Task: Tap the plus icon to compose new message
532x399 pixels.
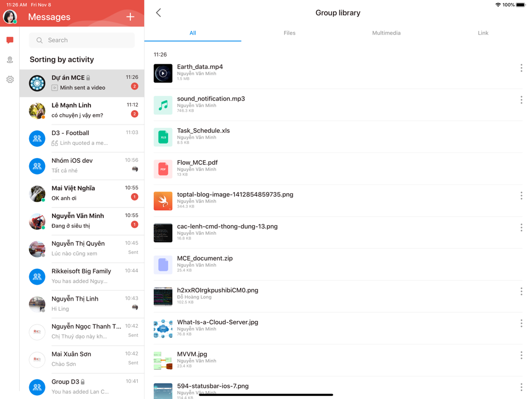Action: [130, 16]
